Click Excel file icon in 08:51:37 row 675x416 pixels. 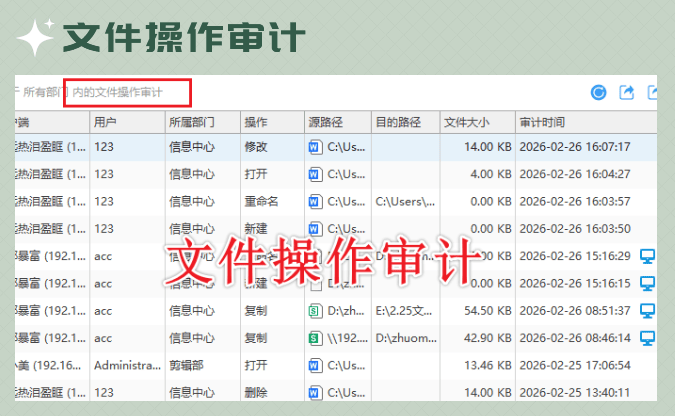point(315,311)
